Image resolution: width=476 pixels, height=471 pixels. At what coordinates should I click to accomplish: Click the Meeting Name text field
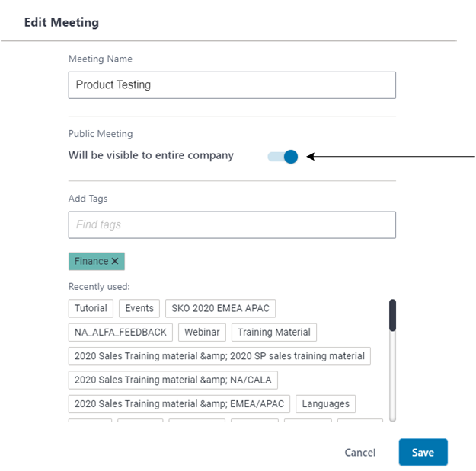(232, 85)
